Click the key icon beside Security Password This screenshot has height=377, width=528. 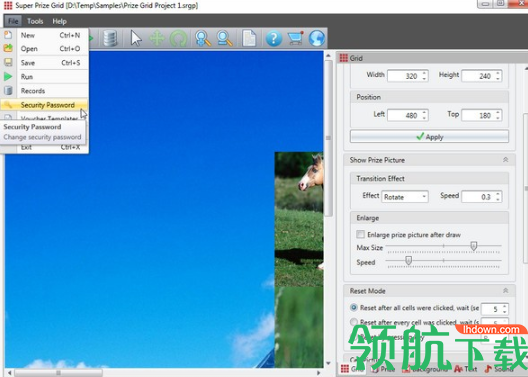click(8, 105)
